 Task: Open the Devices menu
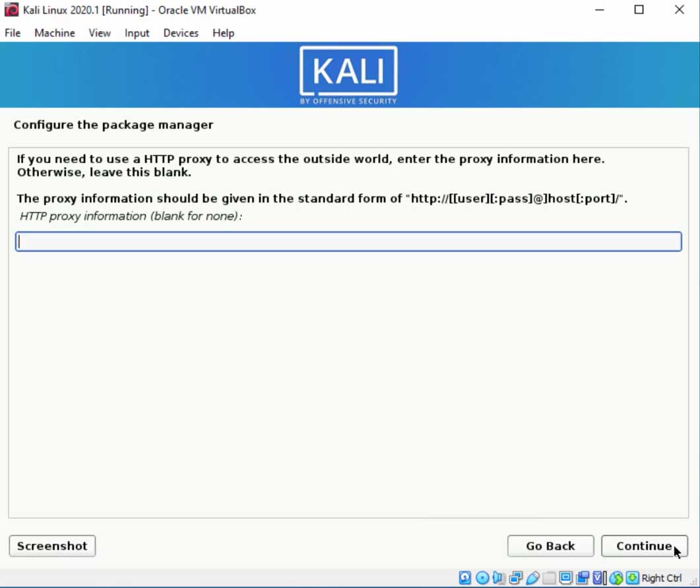(x=181, y=33)
